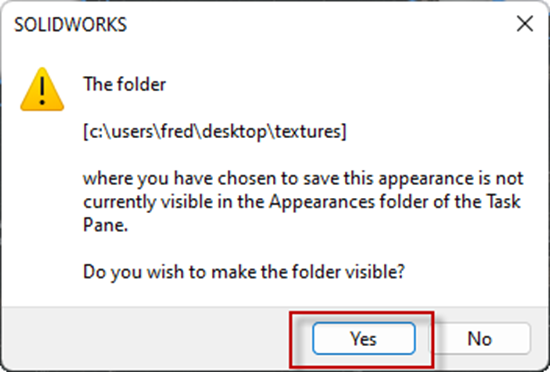Click the word "appearance" in the message

(x=426, y=179)
